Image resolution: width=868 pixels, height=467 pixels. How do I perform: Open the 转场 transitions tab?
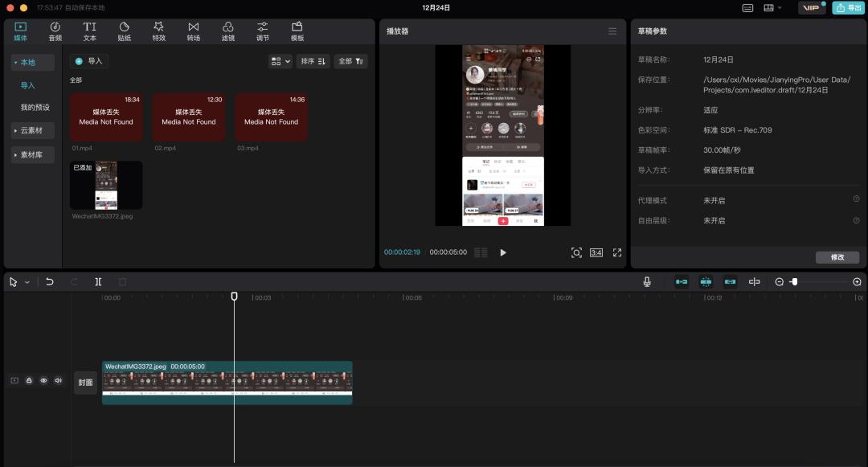click(x=194, y=31)
